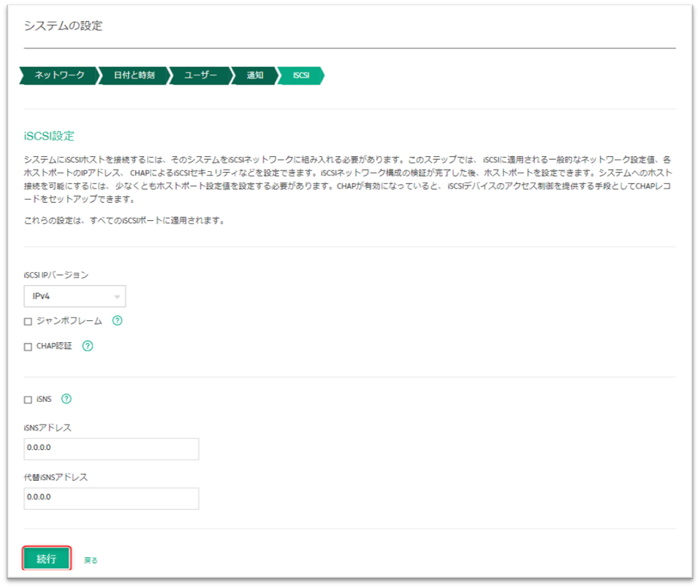The width and height of the screenshot is (700, 588).
Task: Click the active iSCSI step tab
Action: tap(301, 75)
